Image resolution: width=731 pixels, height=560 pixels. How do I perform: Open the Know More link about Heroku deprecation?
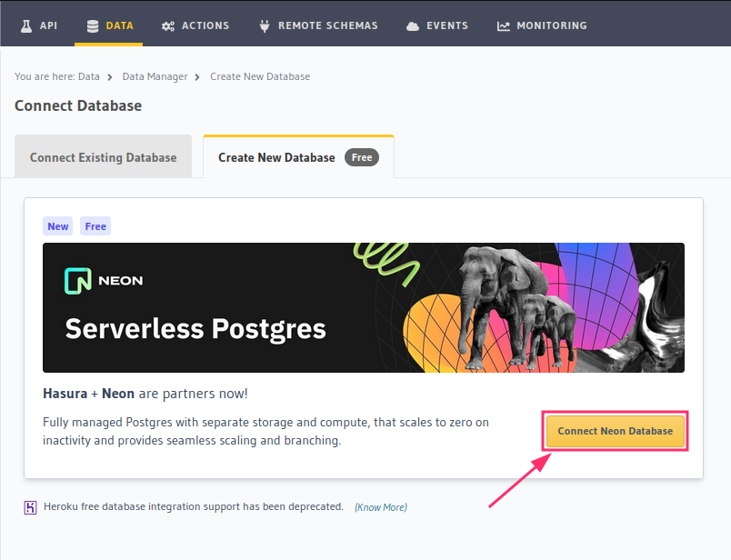pyautogui.click(x=380, y=506)
